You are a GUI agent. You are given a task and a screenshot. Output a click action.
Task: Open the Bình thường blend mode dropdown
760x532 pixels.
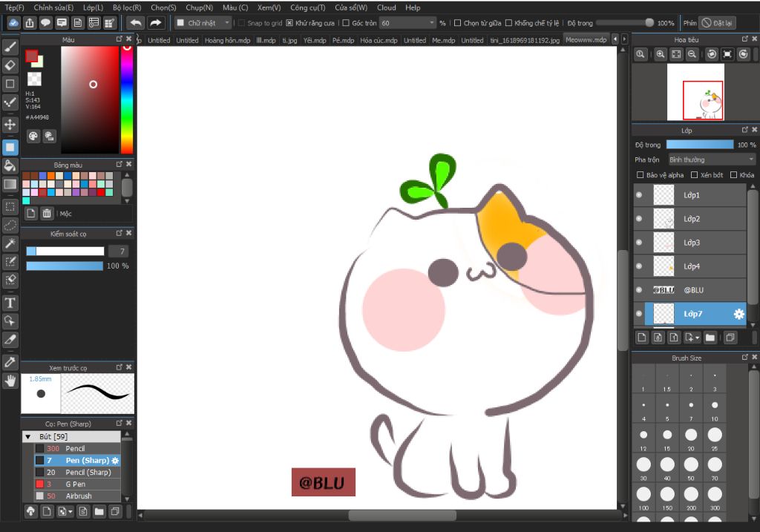(x=712, y=160)
